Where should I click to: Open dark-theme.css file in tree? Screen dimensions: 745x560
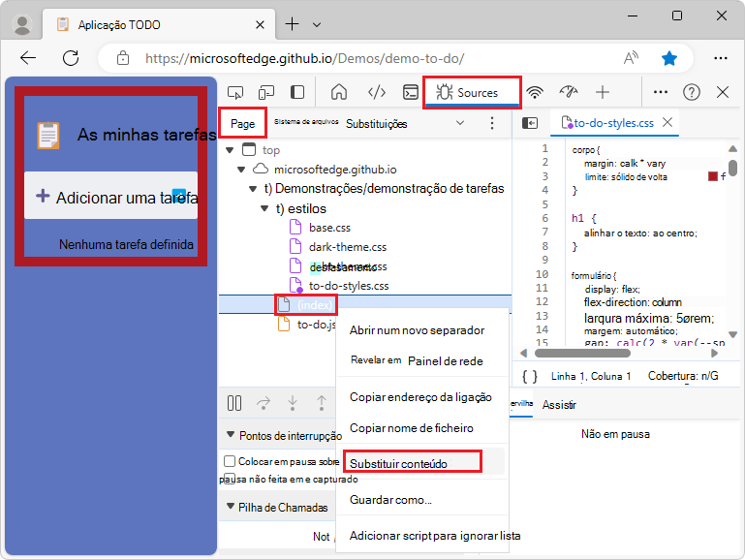(x=347, y=247)
